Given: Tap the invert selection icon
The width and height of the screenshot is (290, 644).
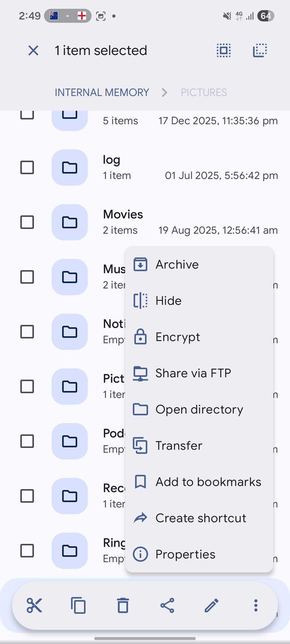Looking at the screenshot, I should tap(260, 50).
